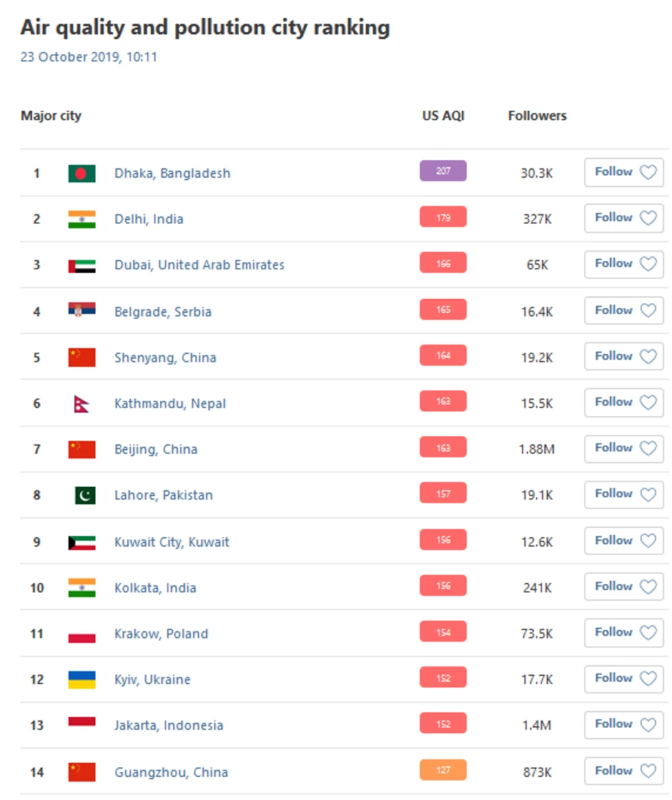
Task: Toggle Follow for Jakarta, Indonesia
Action: (624, 724)
